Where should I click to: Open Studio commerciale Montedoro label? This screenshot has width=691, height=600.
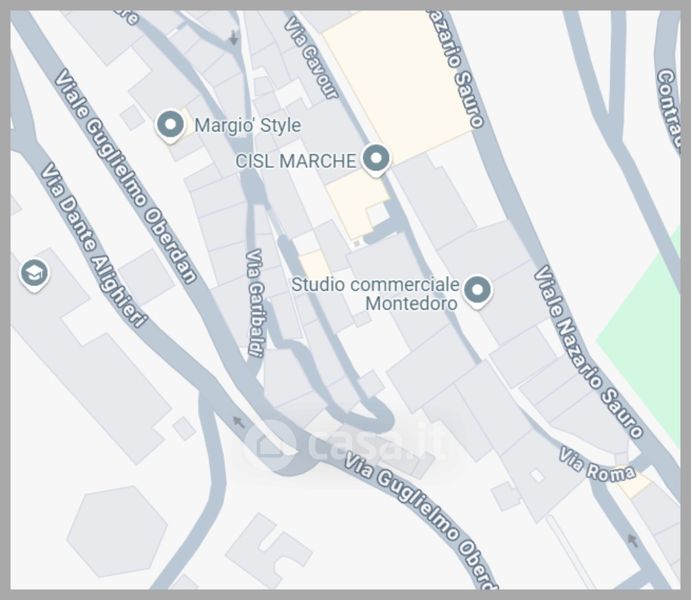[x=375, y=294]
